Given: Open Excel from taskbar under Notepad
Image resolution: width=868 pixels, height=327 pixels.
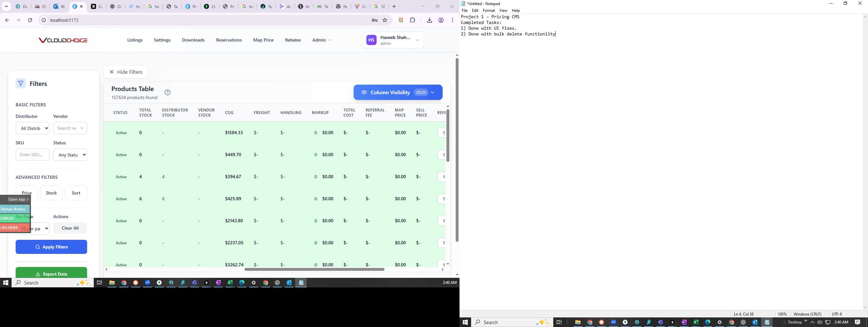Looking at the screenshot, I should pyautogui.click(x=696, y=322).
